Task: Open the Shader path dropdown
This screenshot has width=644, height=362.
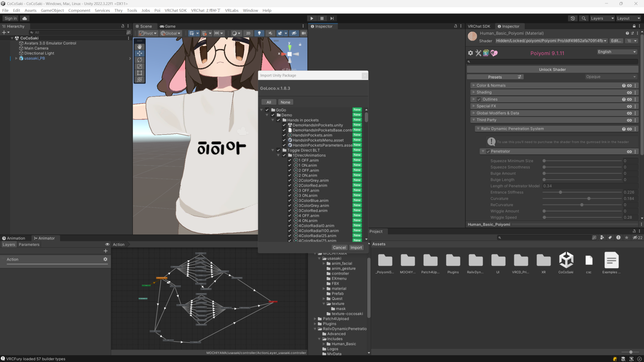Action: pyautogui.click(x=551, y=41)
